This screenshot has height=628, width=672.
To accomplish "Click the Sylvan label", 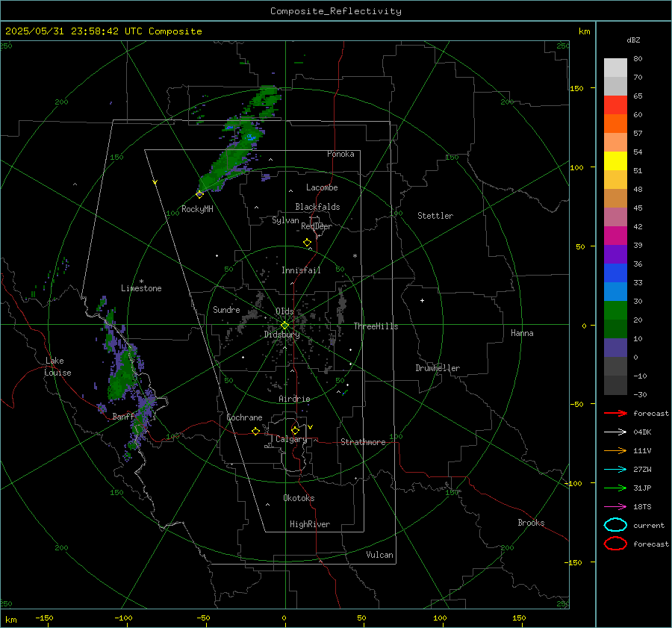I will coord(285,220).
